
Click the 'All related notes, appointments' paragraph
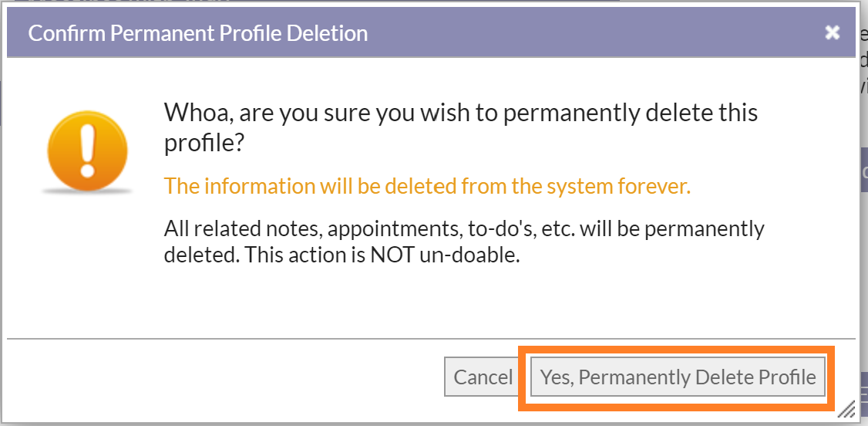(x=464, y=242)
